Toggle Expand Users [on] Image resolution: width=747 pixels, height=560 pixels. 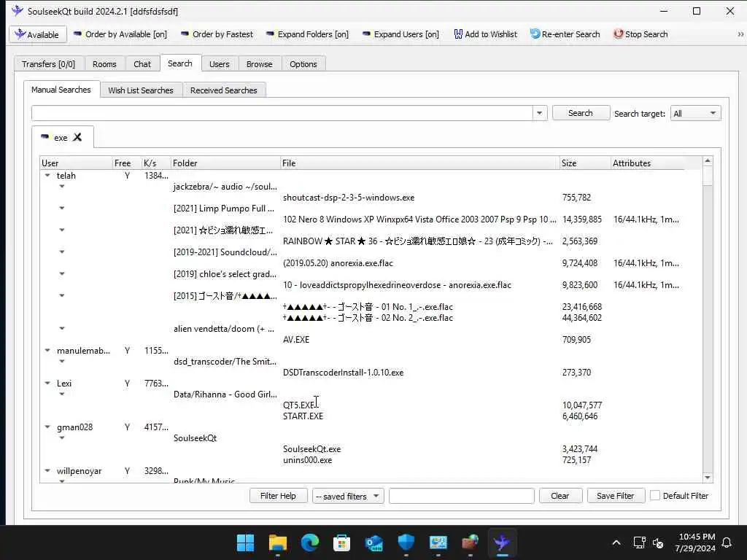(x=400, y=34)
